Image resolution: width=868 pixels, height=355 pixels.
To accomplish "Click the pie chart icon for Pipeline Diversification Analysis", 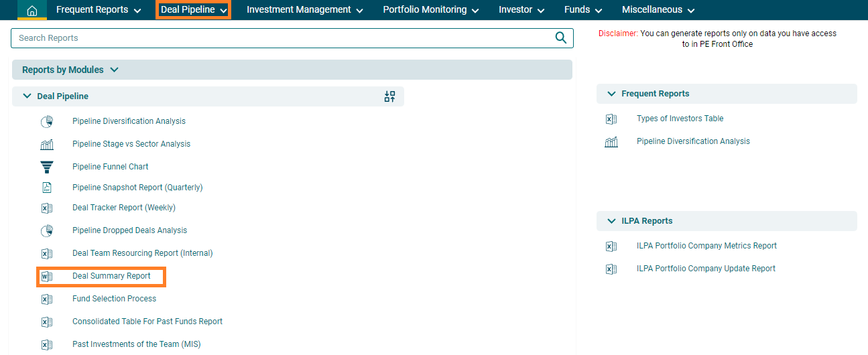I will (46, 122).
